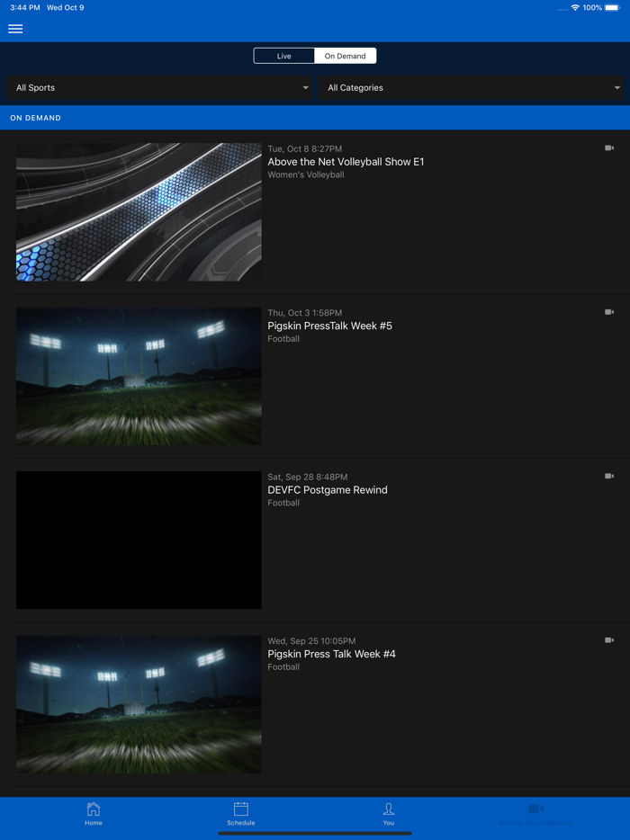
Task: Click the 3:44 PM clock in status bar
Action: [x=24, y=7]
